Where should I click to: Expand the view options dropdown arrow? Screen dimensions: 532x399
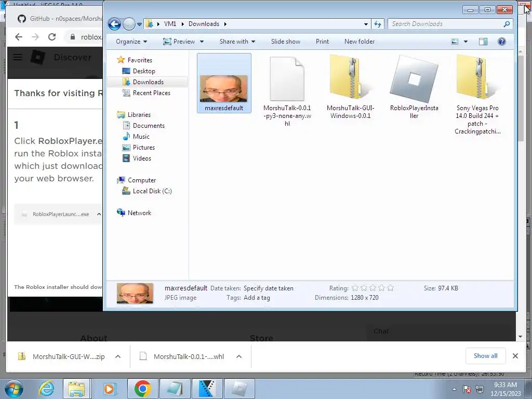(465, 42)
